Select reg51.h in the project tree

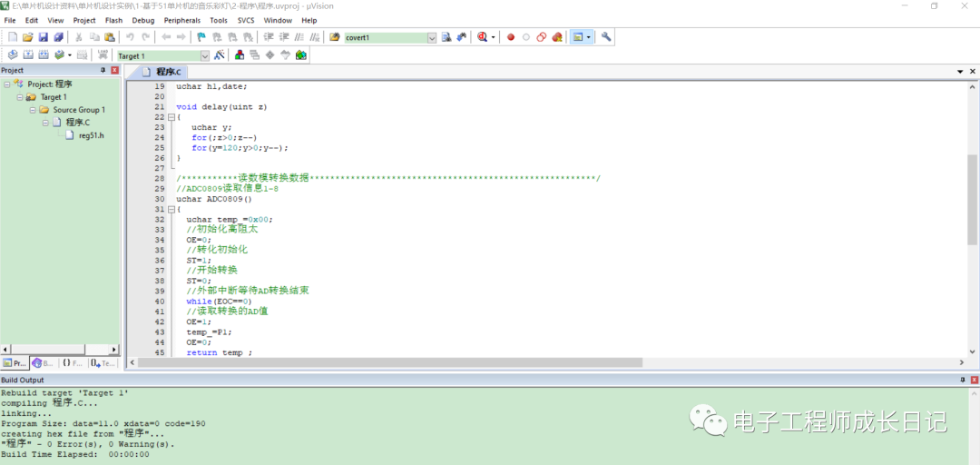(92, 135)
